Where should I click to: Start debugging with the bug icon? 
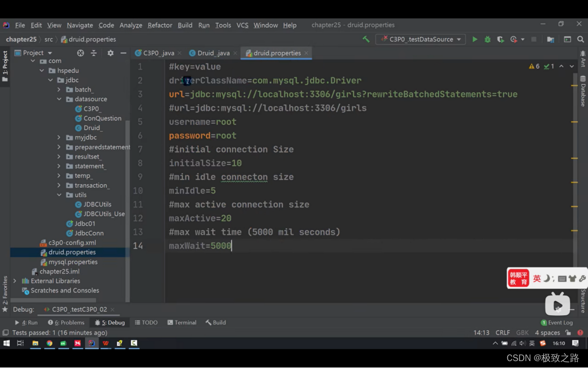[x=488, y=39]
